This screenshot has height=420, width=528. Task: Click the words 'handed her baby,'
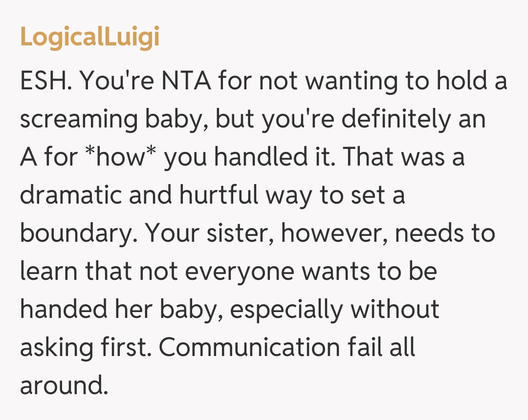121,310
